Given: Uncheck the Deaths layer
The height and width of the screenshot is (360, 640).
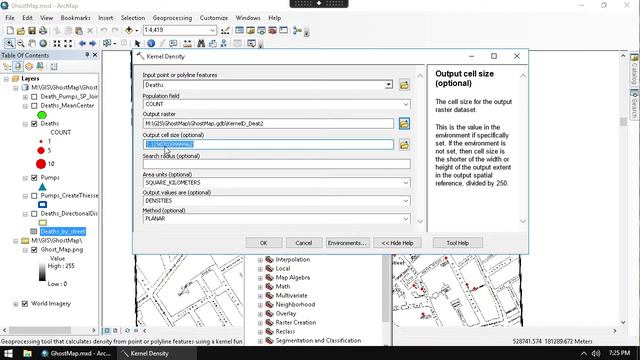Looking at the screenshot, I should coord(34,124).
